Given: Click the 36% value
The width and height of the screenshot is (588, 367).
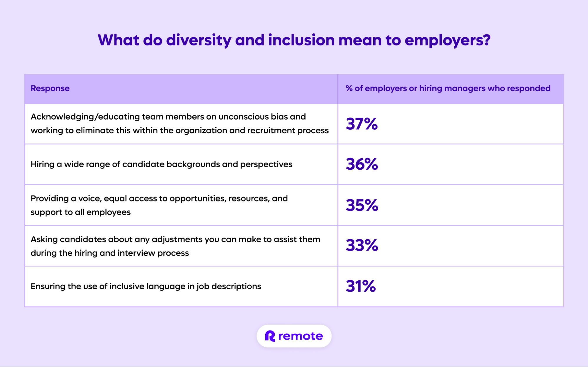Looking at the screenshot, I should click(362, 164).
